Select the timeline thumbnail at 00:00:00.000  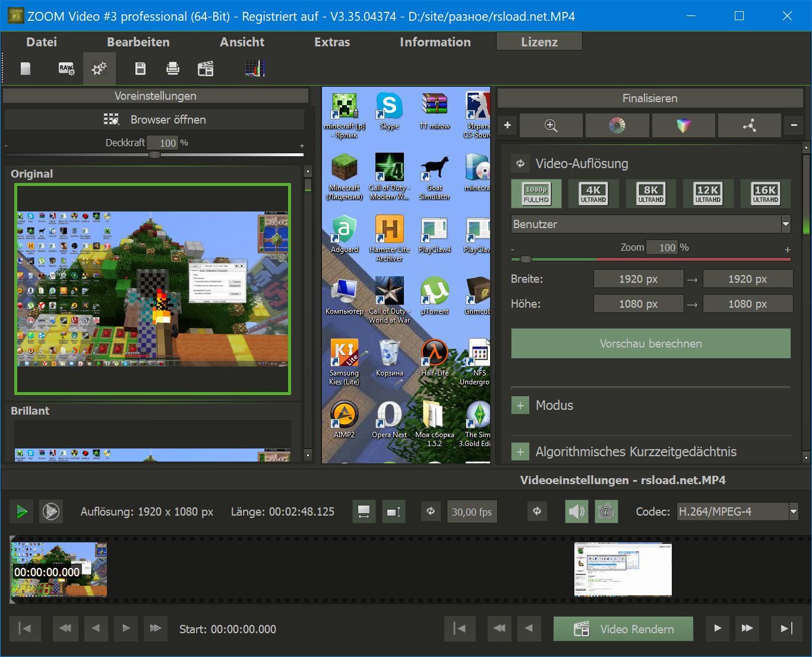pos(59,570)
